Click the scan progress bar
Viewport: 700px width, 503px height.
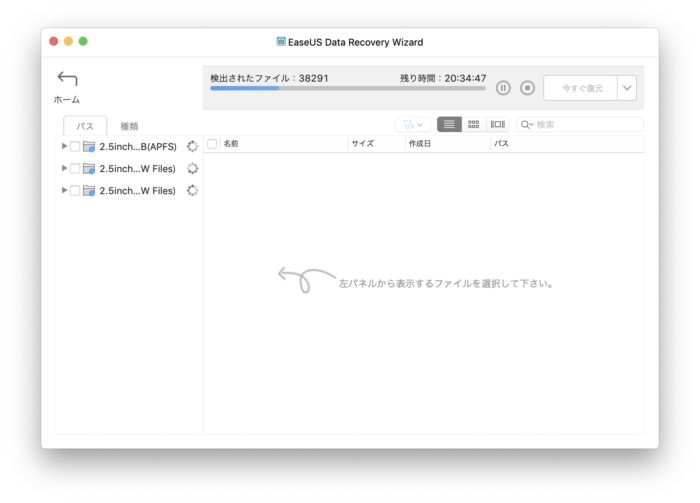pyautogui.click(x=348, y=88)
